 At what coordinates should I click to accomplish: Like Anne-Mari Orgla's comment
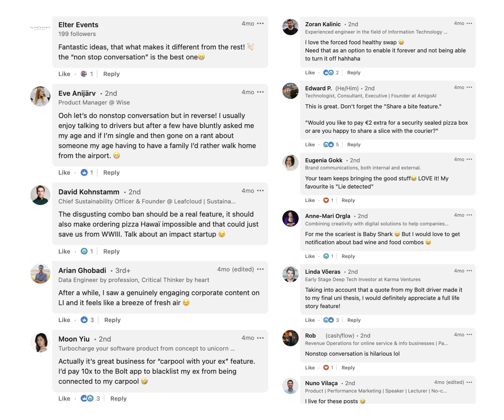[x=310, y=256]
